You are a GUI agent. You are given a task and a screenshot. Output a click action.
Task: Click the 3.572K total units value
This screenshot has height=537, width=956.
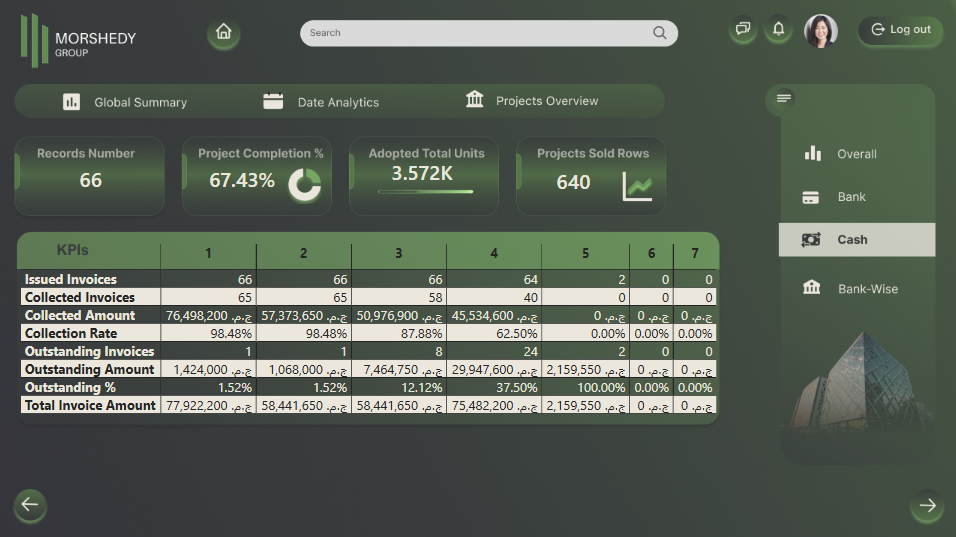(x=422, y=174)
